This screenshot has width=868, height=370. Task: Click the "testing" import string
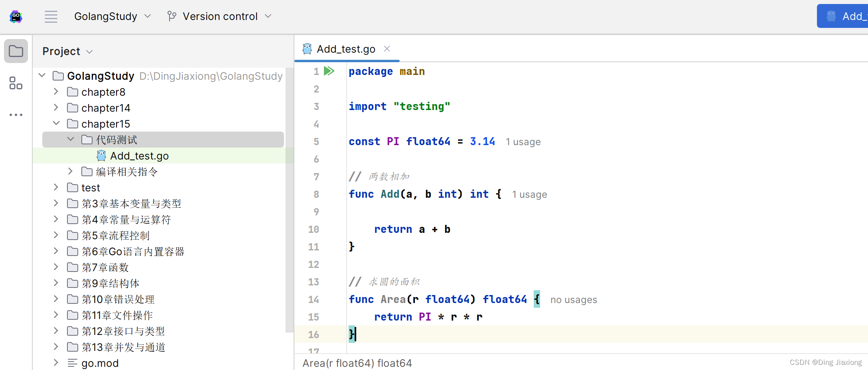point(422,106)
